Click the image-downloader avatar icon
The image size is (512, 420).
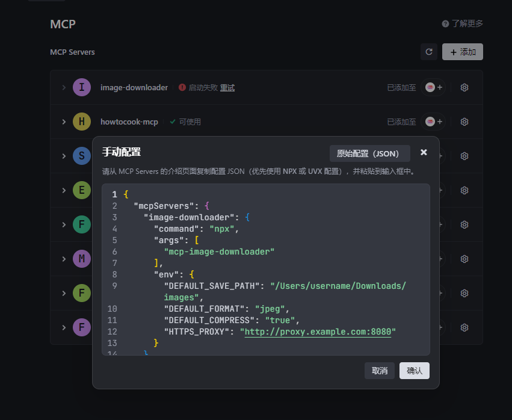pos(82,87)
